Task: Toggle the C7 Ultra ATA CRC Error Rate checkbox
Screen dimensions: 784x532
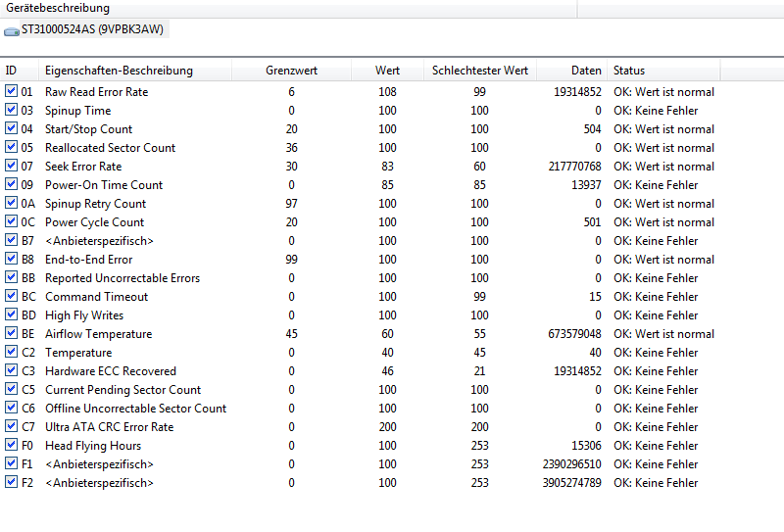Action: [11, 426]
